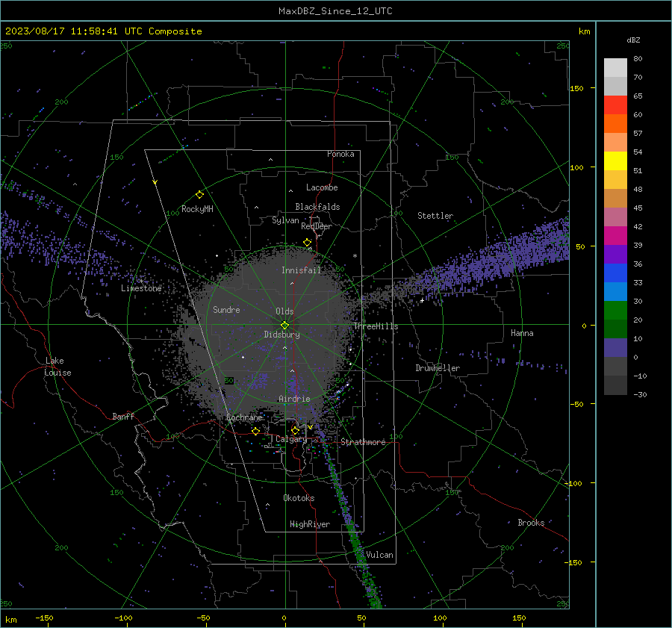Click the -30 value at bottom of dBZ legend

[640, 394]
